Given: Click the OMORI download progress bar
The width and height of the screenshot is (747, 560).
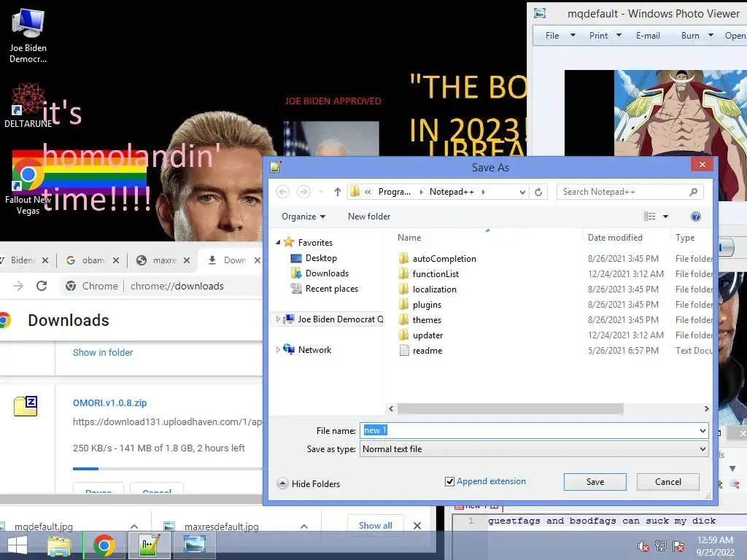Looking at the screenshot, I should [167, 469].
